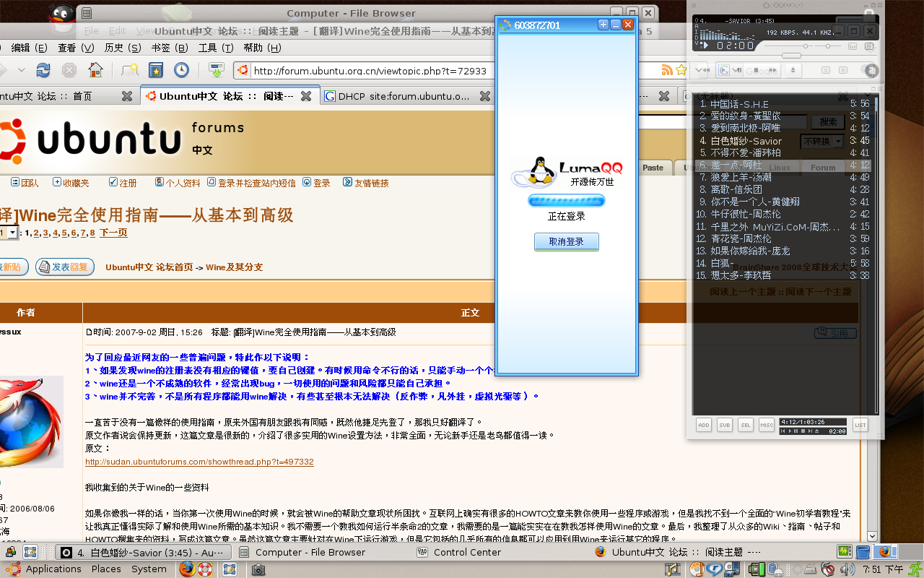Click Wine及其分支 breadcrumb link
924x578 pixels.
[234, 267]
